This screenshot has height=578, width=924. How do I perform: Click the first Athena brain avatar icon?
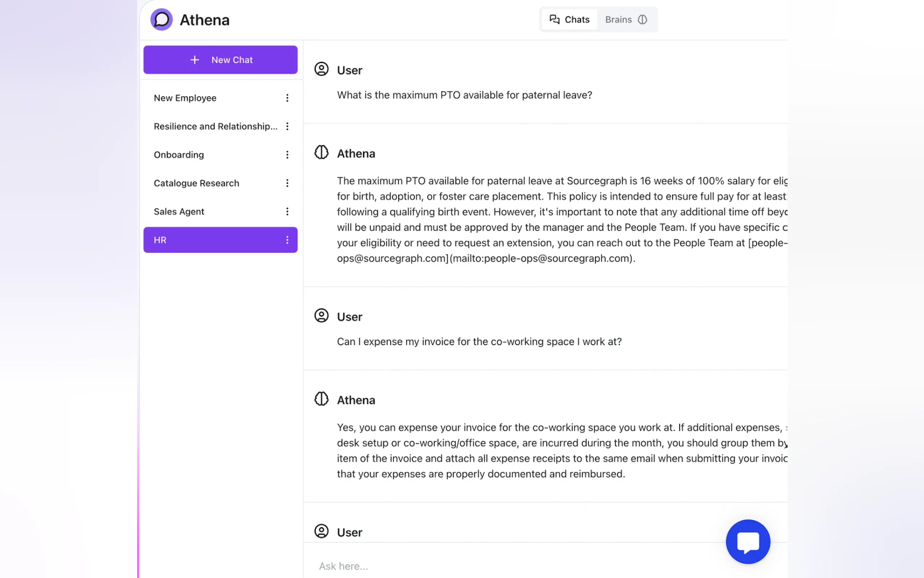coord(321,153)
